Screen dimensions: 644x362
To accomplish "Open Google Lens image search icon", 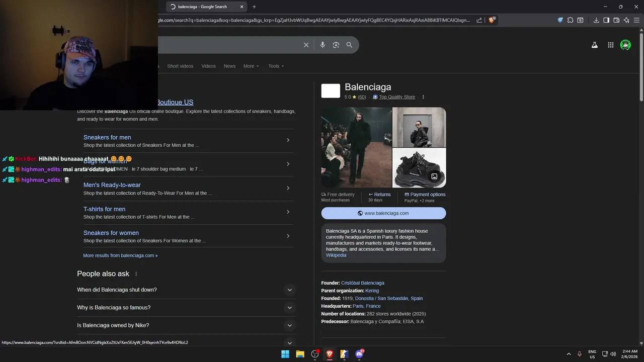I will [x=336, y=45].
